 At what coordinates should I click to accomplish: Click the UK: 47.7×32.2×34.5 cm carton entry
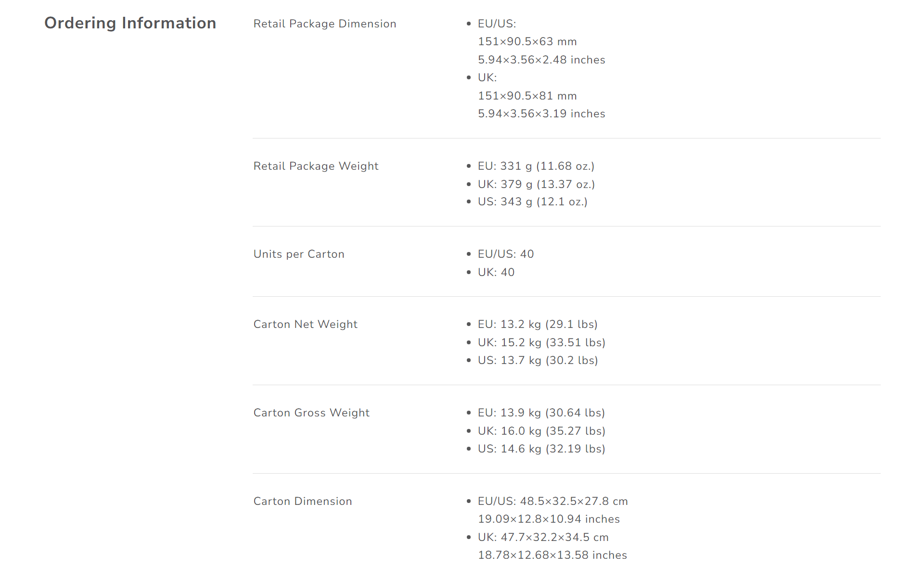(543, 537)
